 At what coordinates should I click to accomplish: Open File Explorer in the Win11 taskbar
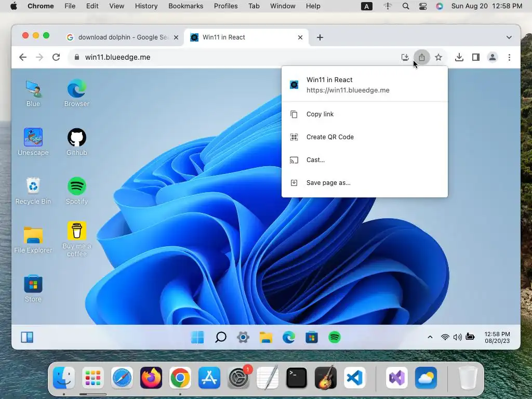click(266, 337)
